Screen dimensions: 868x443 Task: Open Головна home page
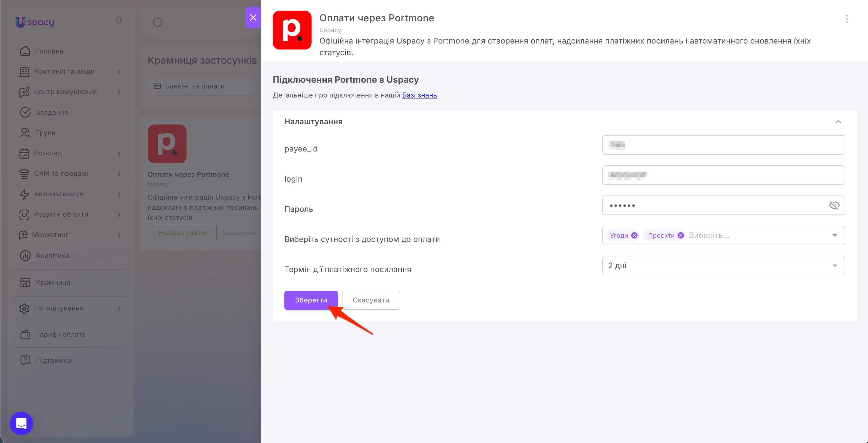point(50,51)
